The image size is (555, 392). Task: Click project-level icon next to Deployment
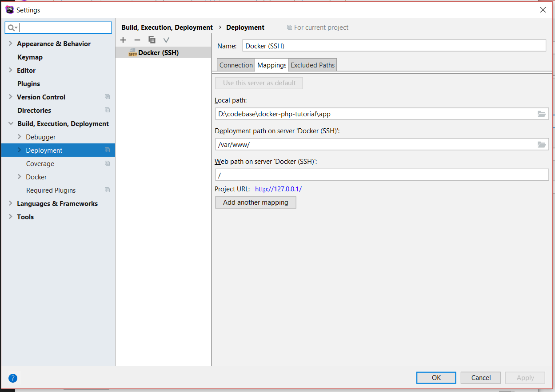click(107, 150)
